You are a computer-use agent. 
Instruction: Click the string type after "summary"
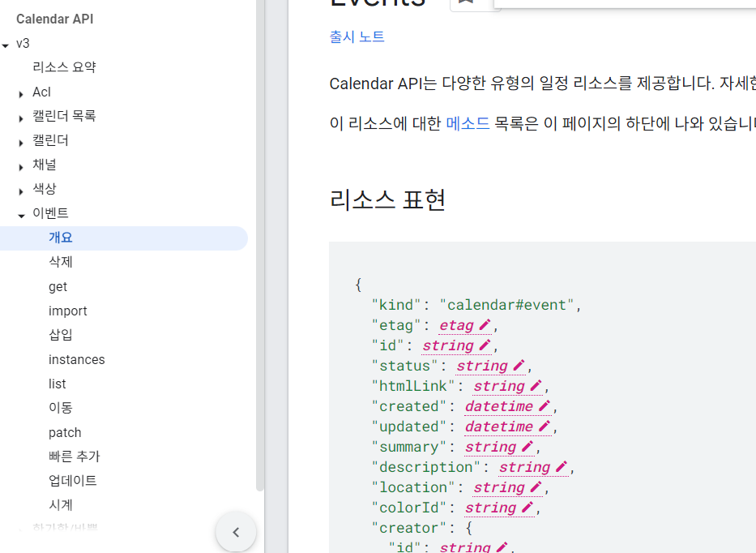(x=490, y=448)
